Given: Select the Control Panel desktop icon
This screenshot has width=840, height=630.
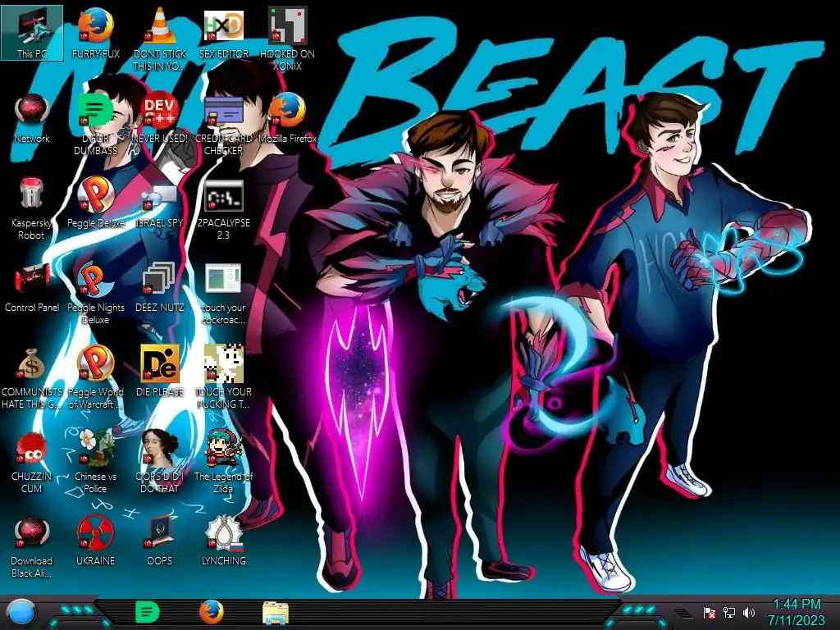Looking at the screenshot, I should (32, 286).
